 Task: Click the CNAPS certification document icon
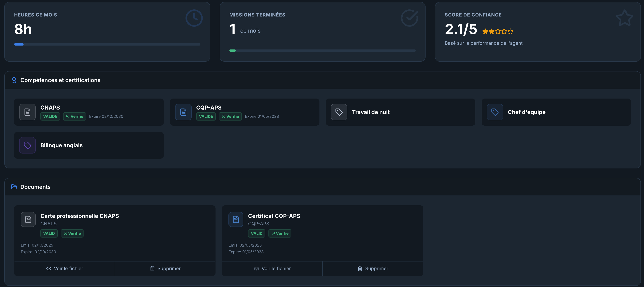coord(27,112)
